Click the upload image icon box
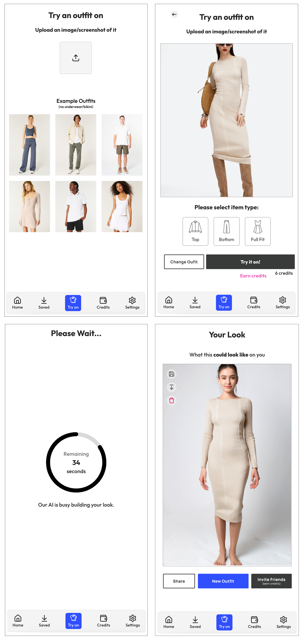Viewport: 305px width, 644px height. pos(76,58)
